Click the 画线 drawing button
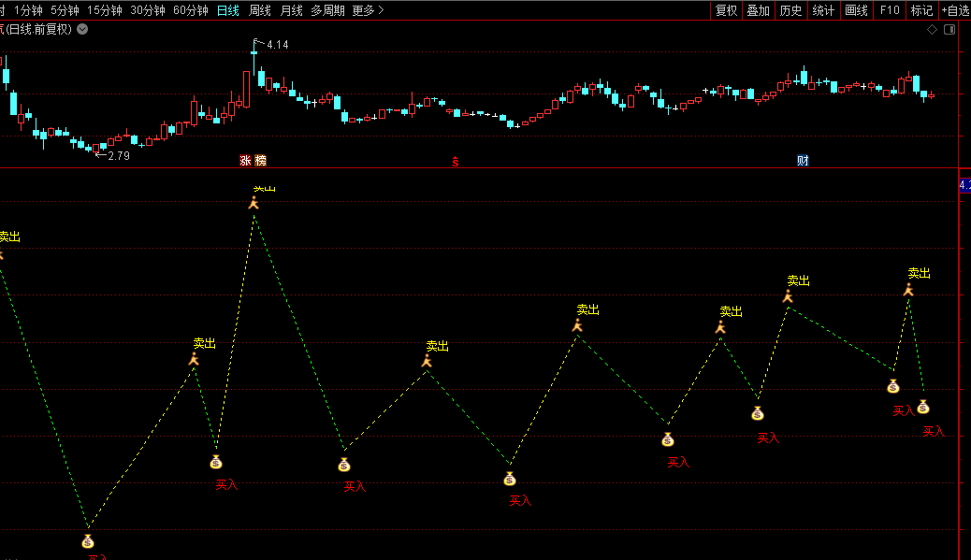The width and height of the screenshot is (971, 560). [856, 10]
